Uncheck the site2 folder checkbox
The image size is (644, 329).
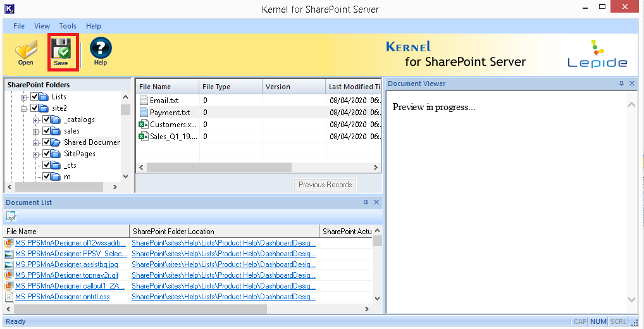35,108
